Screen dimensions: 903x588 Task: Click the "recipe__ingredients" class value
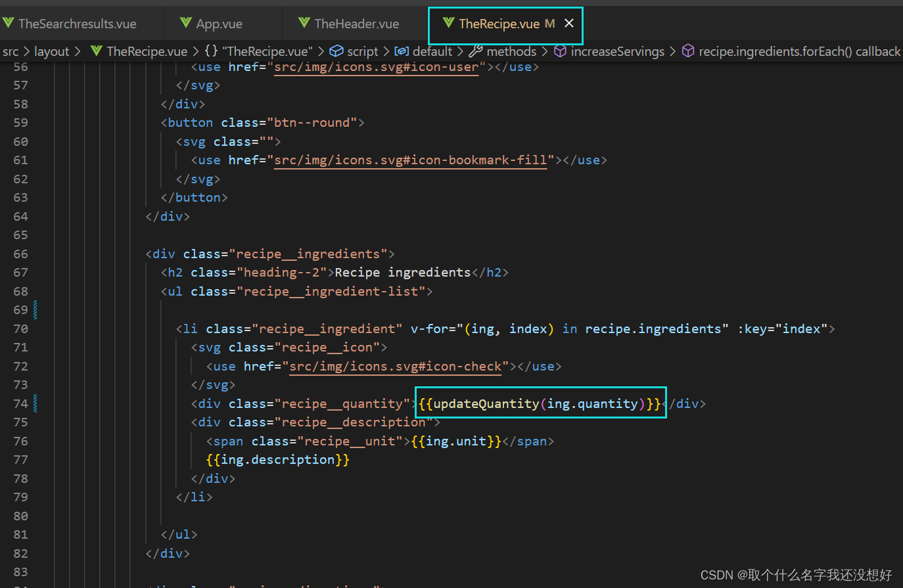click(308, 254)
